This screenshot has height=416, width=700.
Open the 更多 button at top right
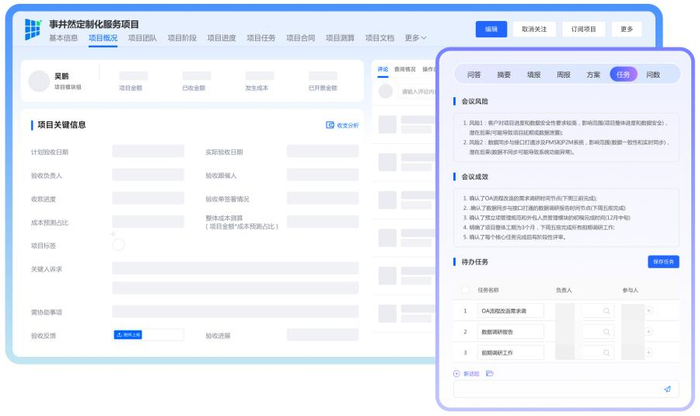[x=627, y=29]
